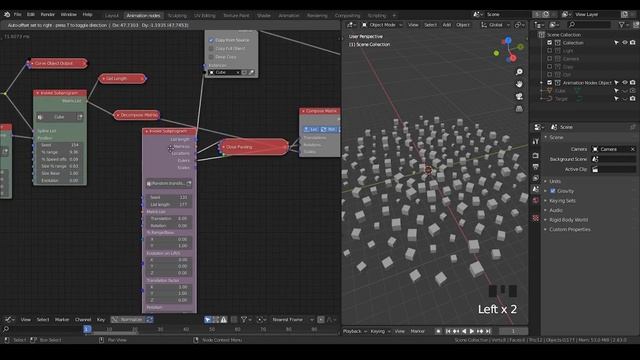Image resolution: width=640 pixels, height=360 pixels.
Task: Toggle Collection selectable arrow icon
Action: 616,43
